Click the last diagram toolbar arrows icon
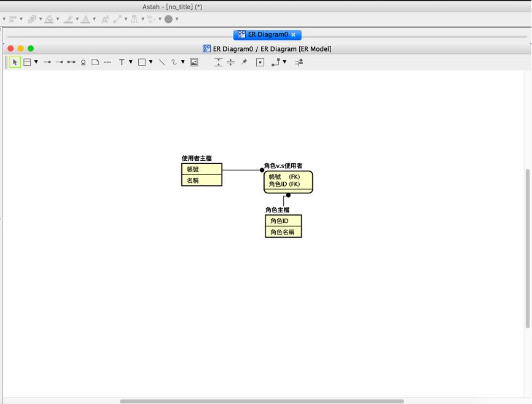This screenshot has height=404, width=532. [299, 63]
